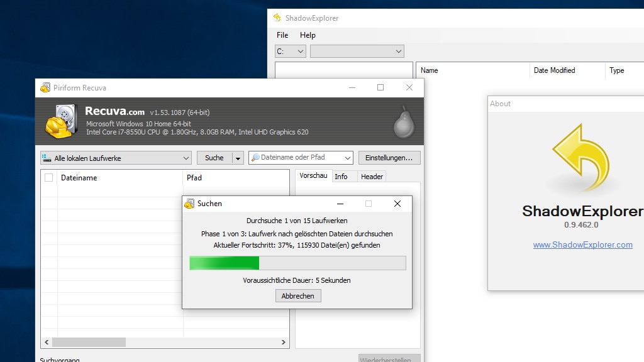
Task: Click the horizontal scrollbar below the results list
Action: tap(88, 343)
